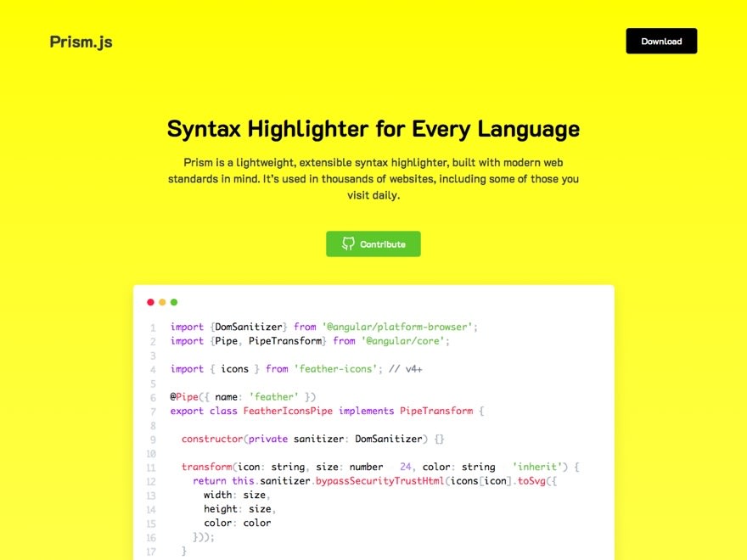The height and width of the screenshot is (560, 747).
Task: Click the 'Syntax Highlighter for Every Language' heading
Action: [x=373, y=129]
